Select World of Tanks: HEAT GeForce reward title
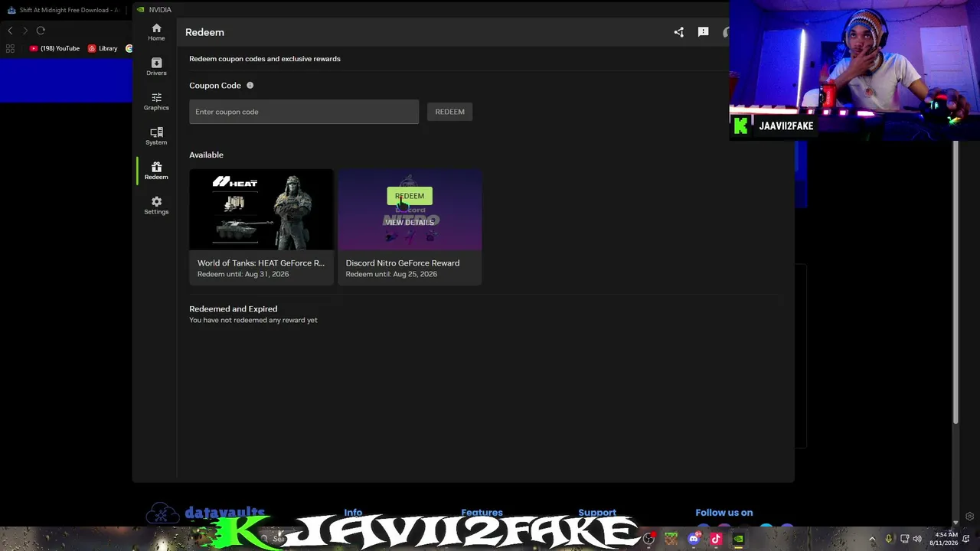980x551 pixels. [x=261, y=263]
